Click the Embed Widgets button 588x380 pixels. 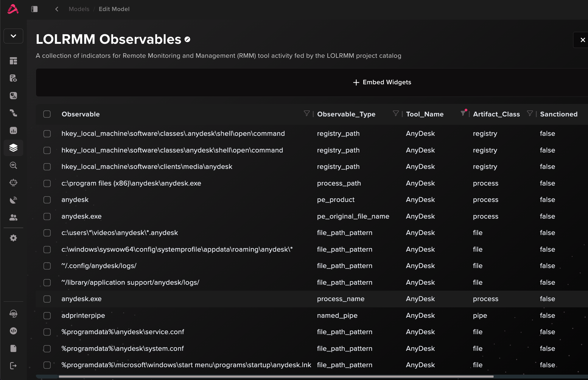click(x=382, y=82)
